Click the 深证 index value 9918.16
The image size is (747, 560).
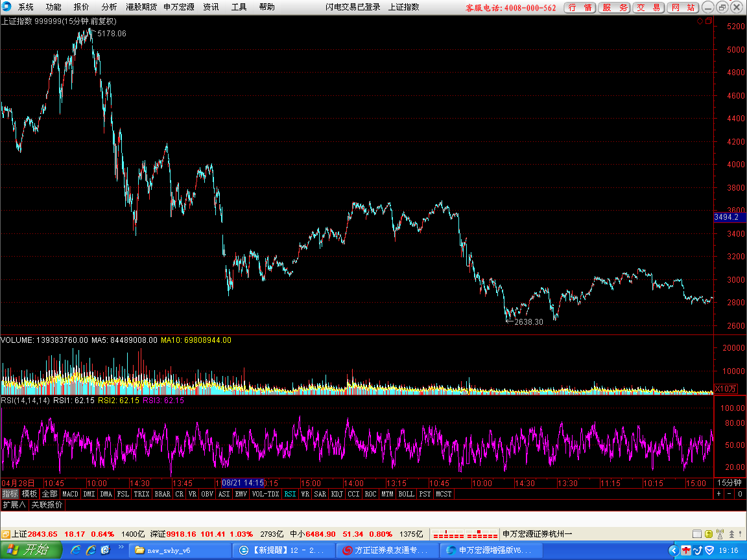click(181, 534)
